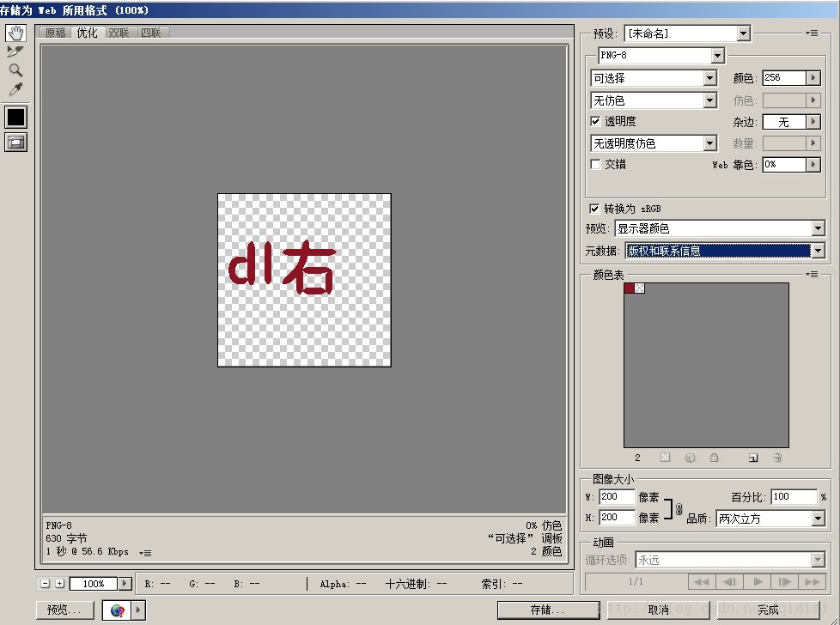Click the zoom in plus button
Viewport: 840px width, 625px height.
(x=59, y=583)
